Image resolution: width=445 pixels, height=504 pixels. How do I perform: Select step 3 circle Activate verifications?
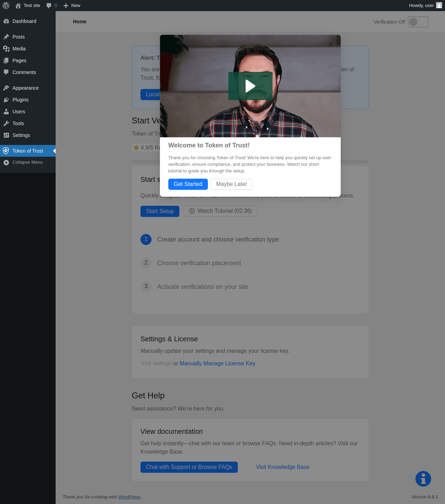146,286
